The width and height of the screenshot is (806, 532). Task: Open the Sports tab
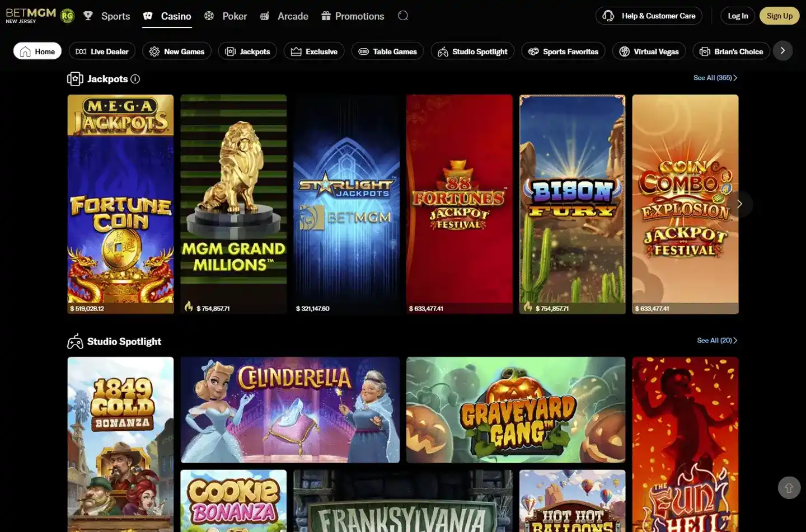[106, 16]
